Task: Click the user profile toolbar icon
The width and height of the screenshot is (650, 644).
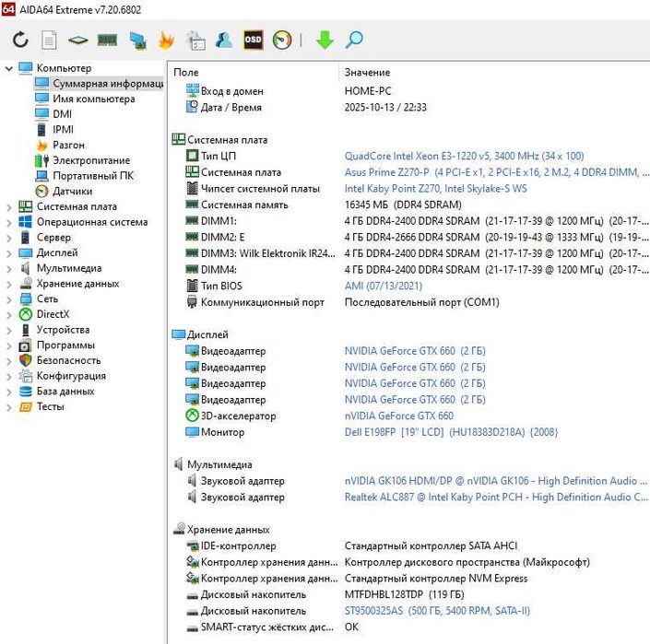Action: click(x=224, y=41)
